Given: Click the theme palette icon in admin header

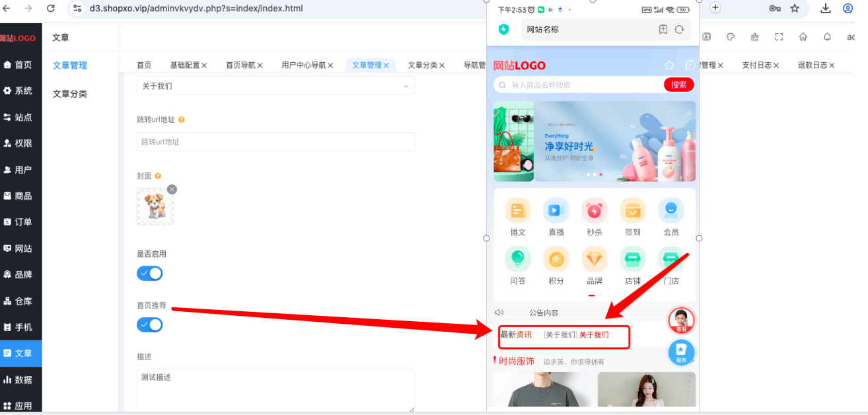Looking at the screenshot, I should pyautogui.click(x=731, y=37).
